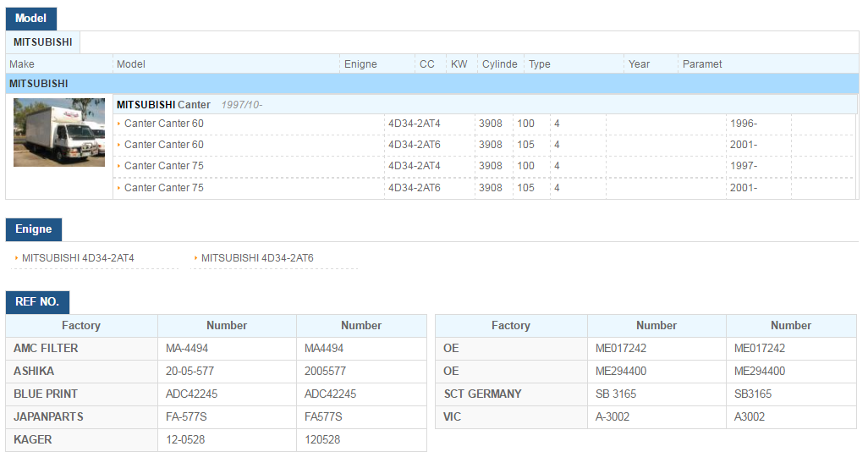
Task: Open the Model section tab
Action: point(31,19)
